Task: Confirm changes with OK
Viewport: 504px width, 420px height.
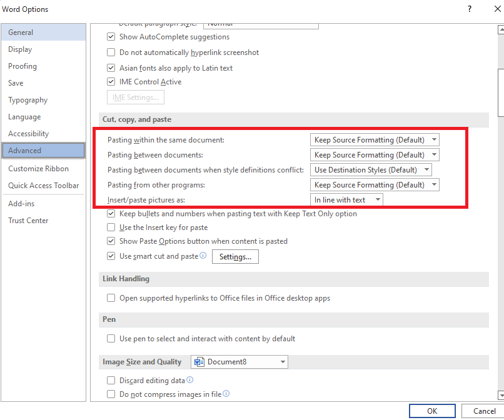Action: [x=432, y=411]
